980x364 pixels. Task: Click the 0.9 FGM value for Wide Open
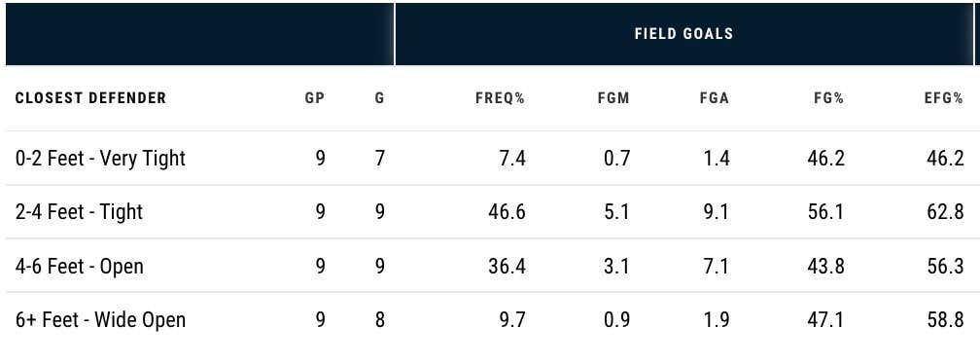615,320
